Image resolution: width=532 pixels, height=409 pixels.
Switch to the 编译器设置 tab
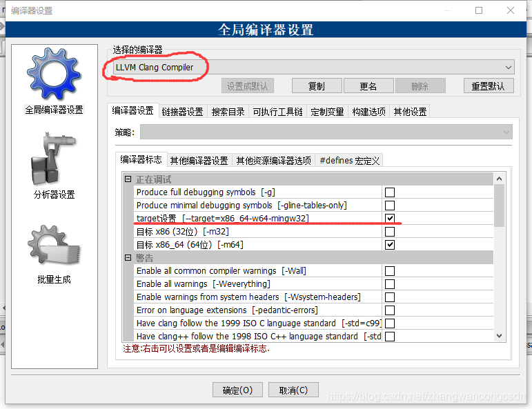pos(132,110)
